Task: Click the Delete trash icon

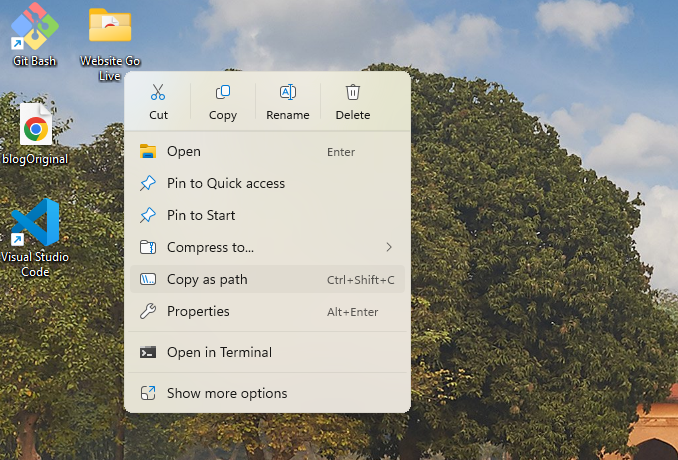Action: click(352, 93)
